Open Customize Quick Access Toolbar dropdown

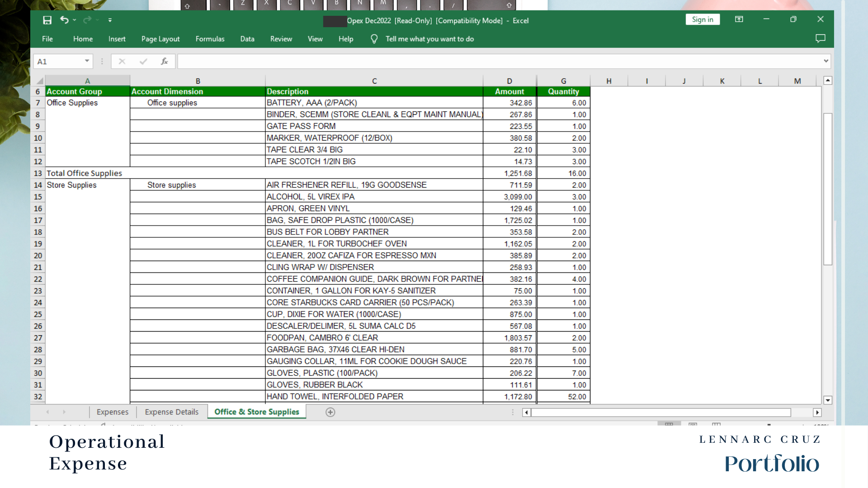point(110,20)
